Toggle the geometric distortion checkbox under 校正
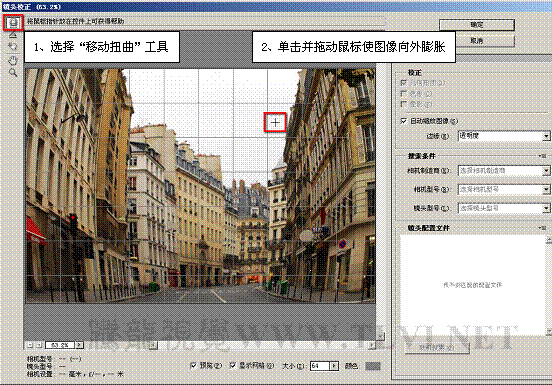 (404, 83)
